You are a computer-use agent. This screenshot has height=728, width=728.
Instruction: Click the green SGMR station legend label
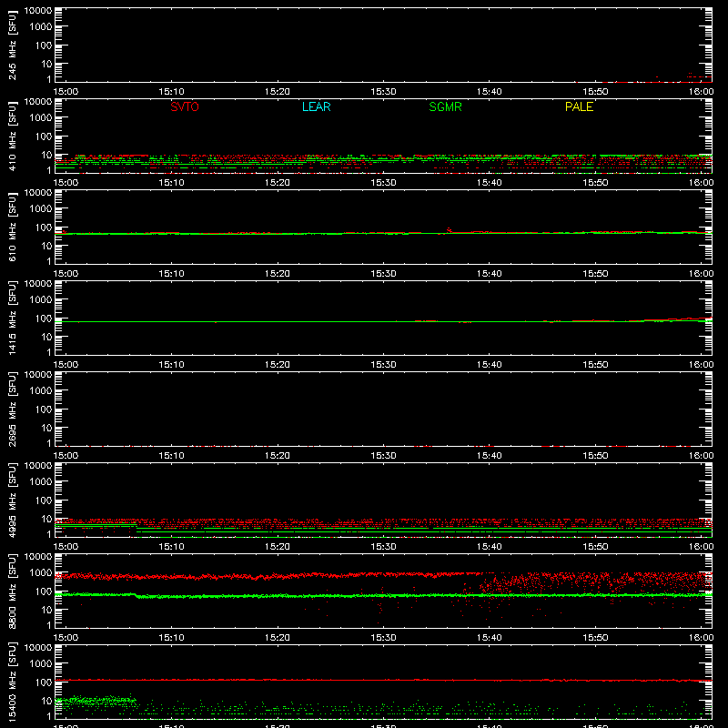coord(445,106)
